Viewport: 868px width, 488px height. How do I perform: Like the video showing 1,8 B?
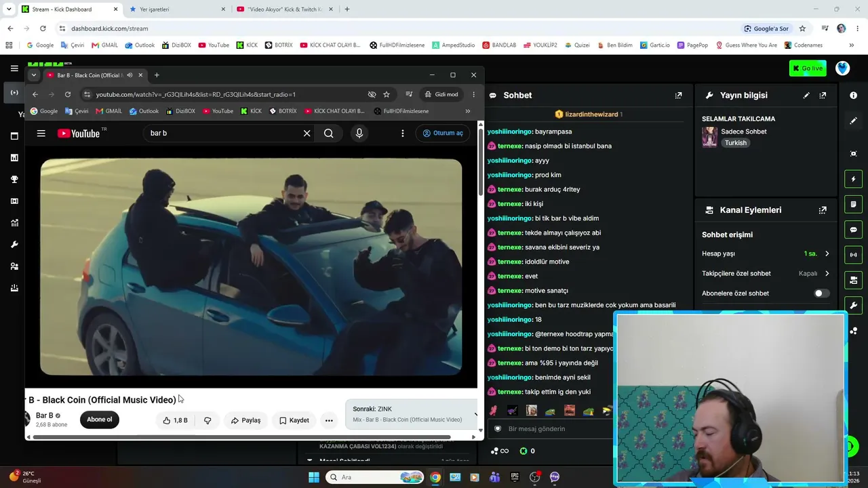pos(176,420)
